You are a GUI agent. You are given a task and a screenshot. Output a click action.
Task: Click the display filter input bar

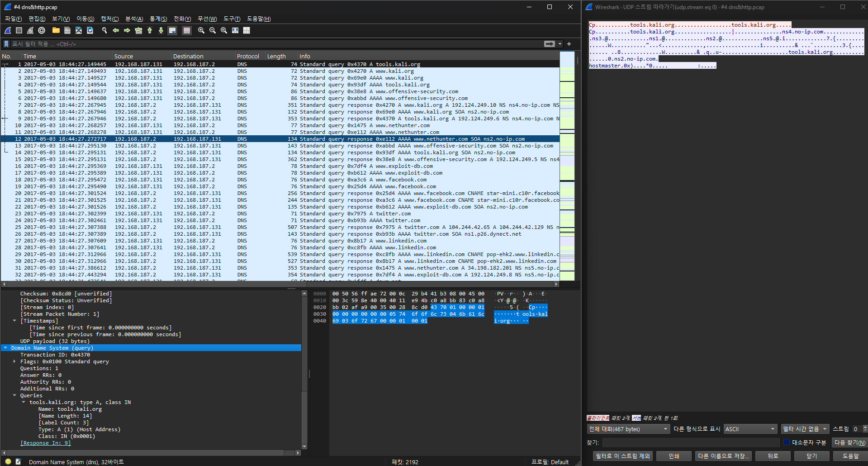point(271,44)
